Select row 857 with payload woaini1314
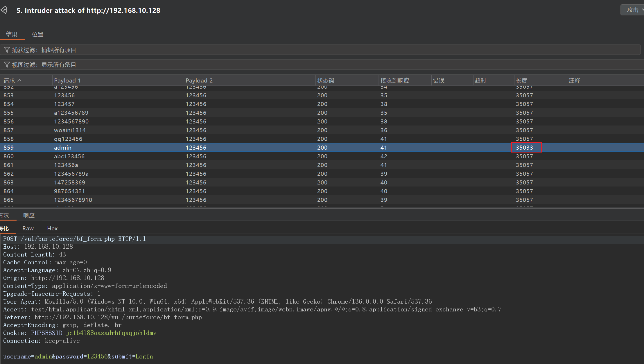Viewport: 644px width, 364px height. click(70, 130)
